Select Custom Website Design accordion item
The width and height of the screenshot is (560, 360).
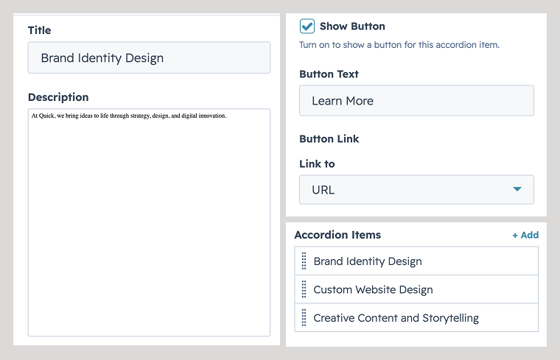pyautogui.click(x=416, y=289)
